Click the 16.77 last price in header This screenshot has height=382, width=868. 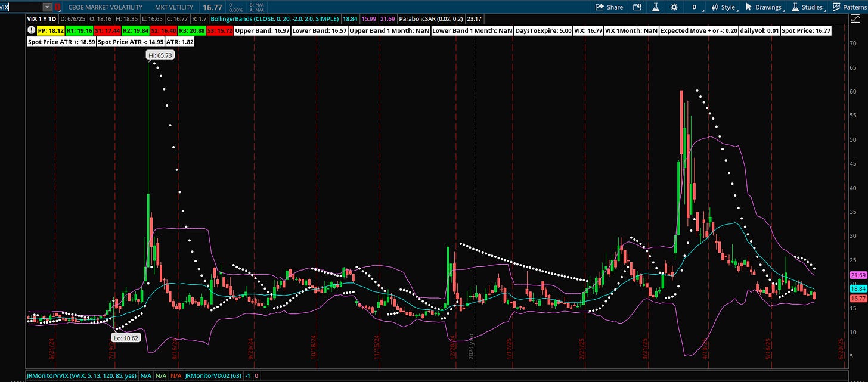pos(212,7)
